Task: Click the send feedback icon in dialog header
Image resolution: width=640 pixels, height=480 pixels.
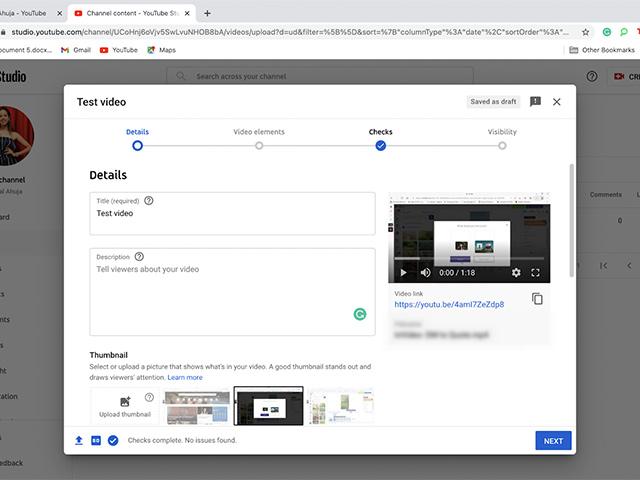Action: click(535, 101)
